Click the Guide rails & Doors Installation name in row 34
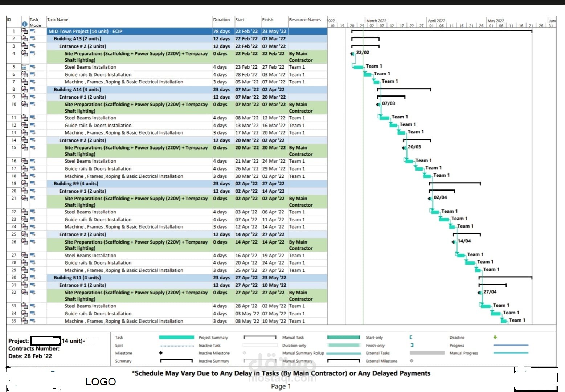Image resolution: width=565 pixels, height=392 pixels. pos(98,313)
